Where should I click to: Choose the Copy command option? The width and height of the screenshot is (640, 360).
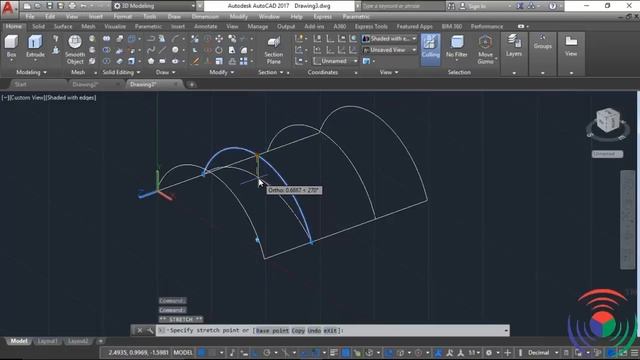click(298, 331)
